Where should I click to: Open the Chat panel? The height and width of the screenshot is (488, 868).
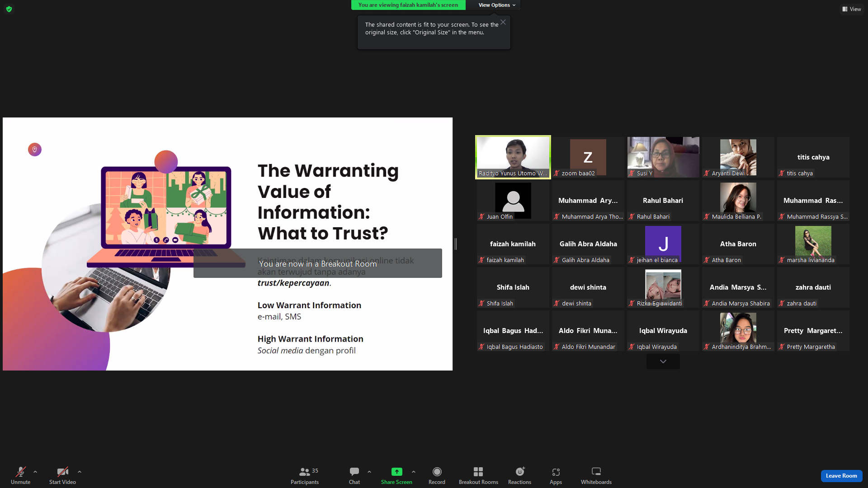354,475
